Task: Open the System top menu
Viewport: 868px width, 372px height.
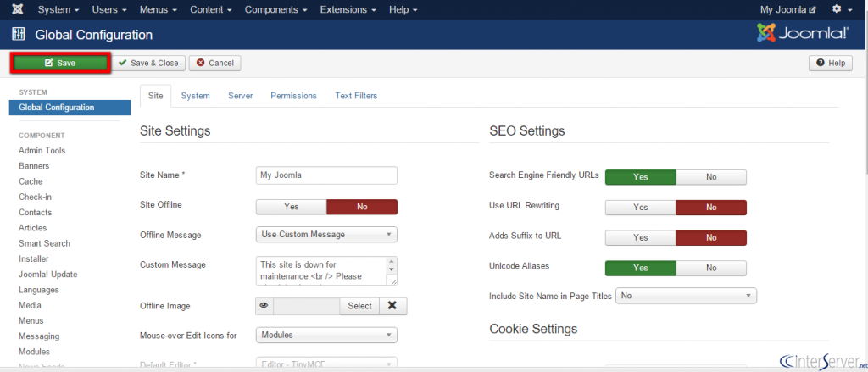Action: point(58,9)
